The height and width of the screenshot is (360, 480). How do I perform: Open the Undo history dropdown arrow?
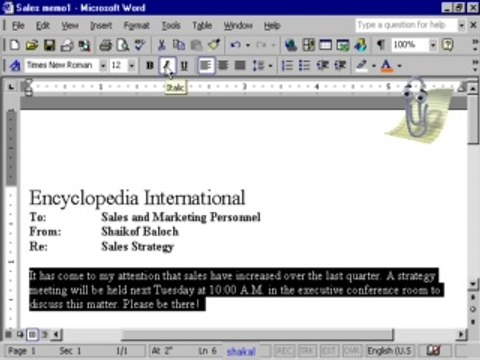coord(248,45)
